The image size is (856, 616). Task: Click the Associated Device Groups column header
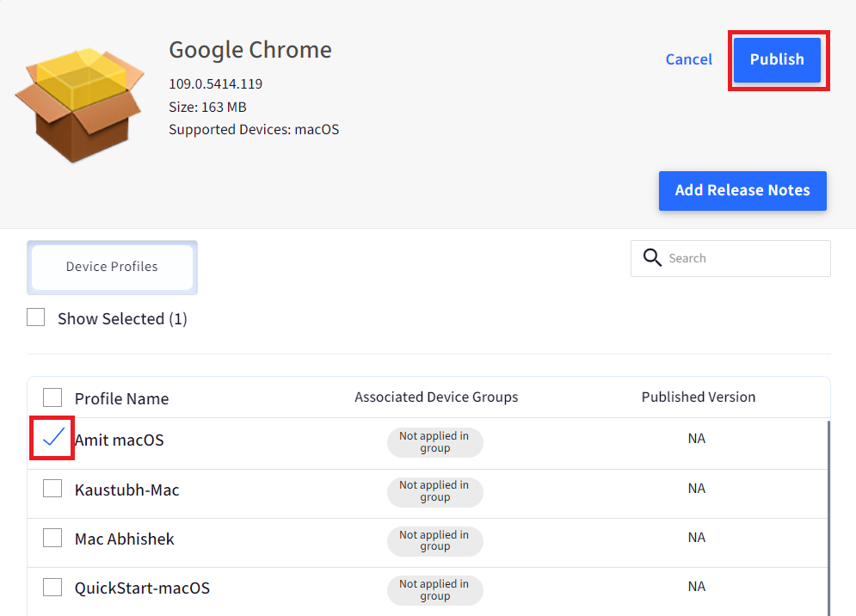tap(436, 397)
